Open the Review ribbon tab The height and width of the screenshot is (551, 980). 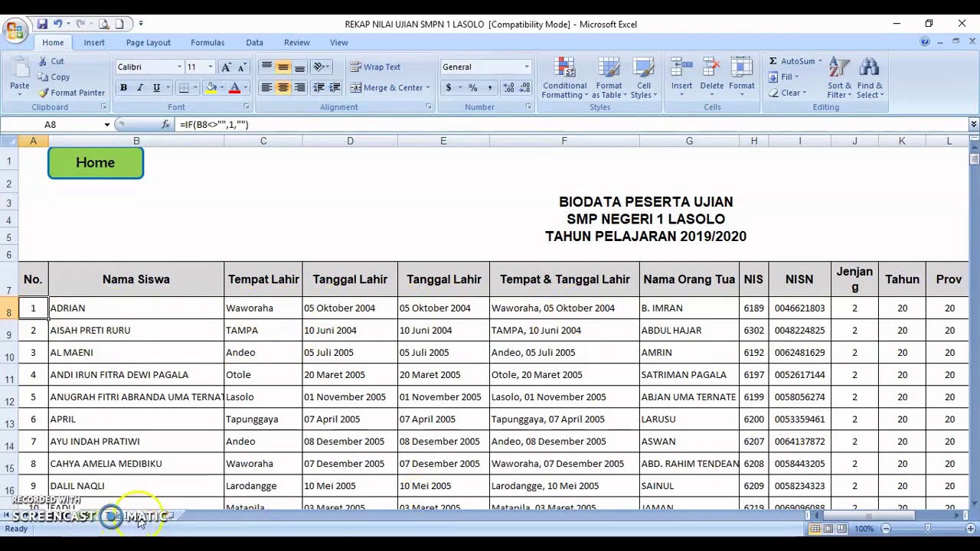pyautogui.click(x=297, y=43)
